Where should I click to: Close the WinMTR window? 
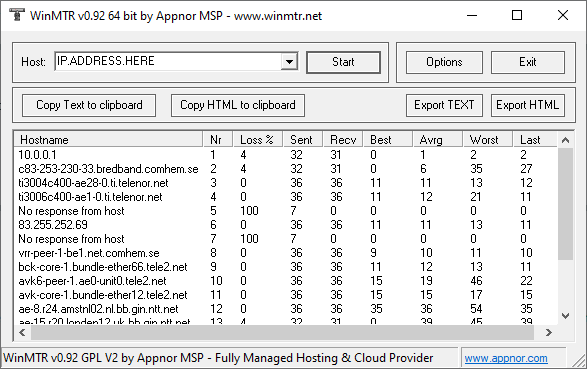pos(563,15)
